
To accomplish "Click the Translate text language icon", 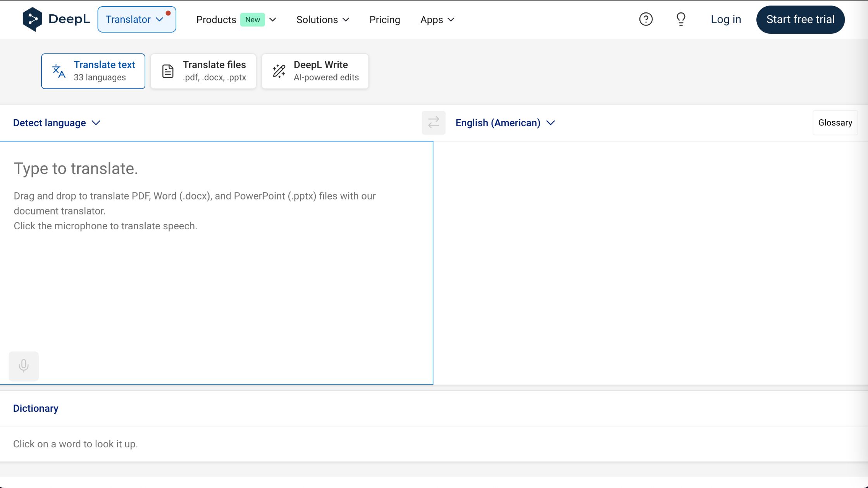I will [59, 71].
